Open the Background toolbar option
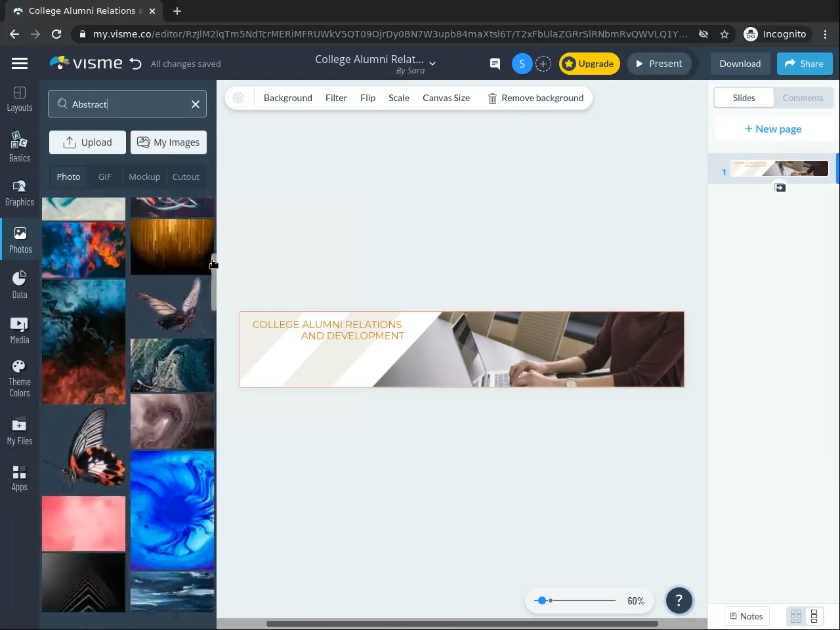 (x=288, y=98)
